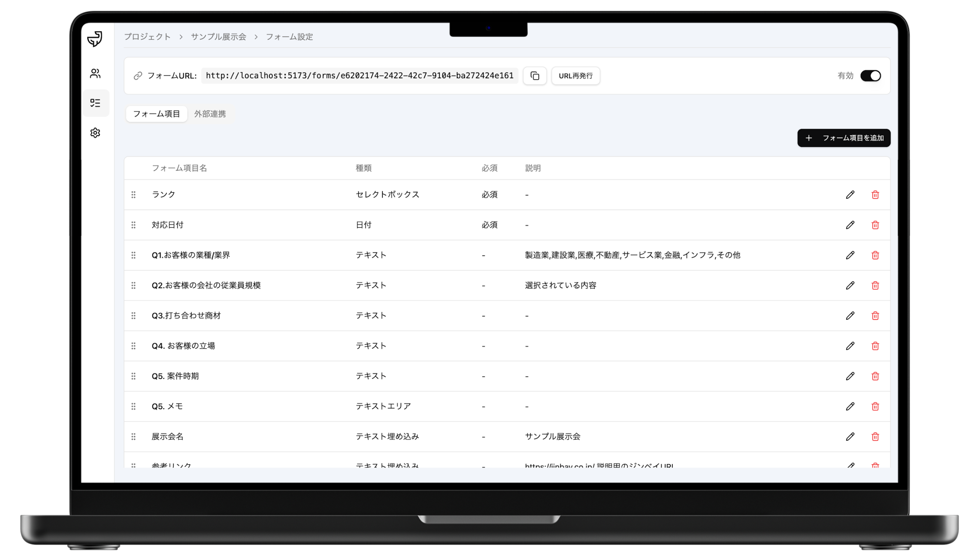Screen dimensions: 980x560
Task: Open the users icon in the sidebar
Action: pyautogui.click(x=95, y=73)
